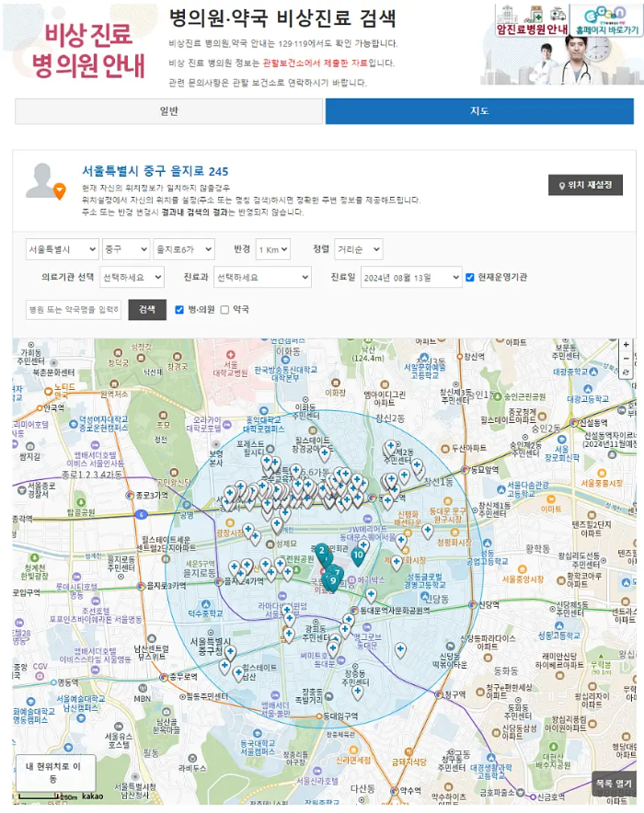Click the user location avatar icon
The height and width of the screenshot is (813, 644).
46,181
